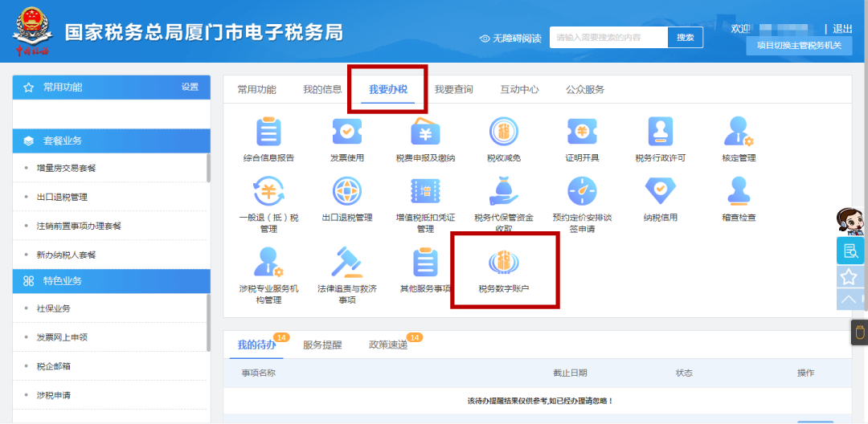The image size is (868, 424).
Task: Open 税费申报及缴纳 icon
Action: (425, 132)
